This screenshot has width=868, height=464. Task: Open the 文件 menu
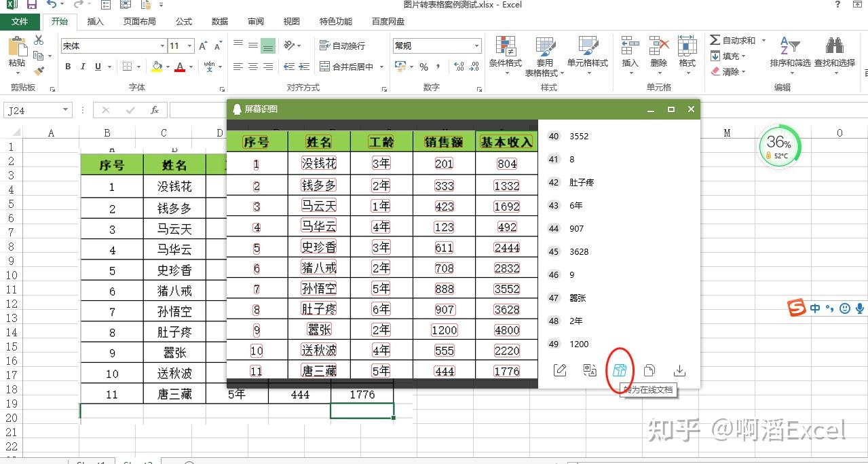pyautogui.click(x=20, y=21)
